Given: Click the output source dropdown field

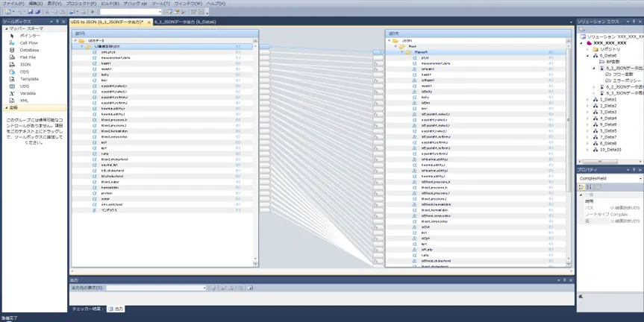Looking at the screenshot, I should point(155,288).
